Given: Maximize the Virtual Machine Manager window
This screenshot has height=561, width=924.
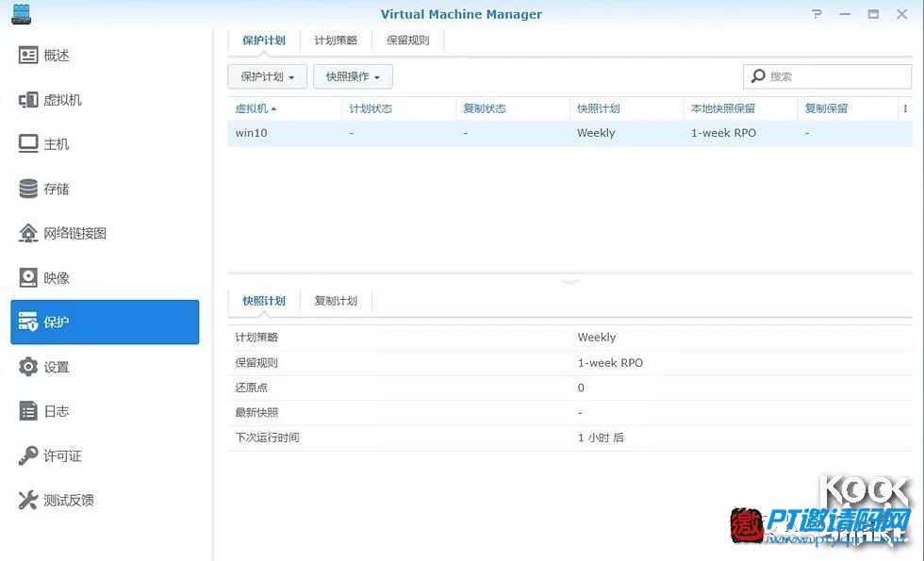Looking at the screenshot, I should 873,14.
